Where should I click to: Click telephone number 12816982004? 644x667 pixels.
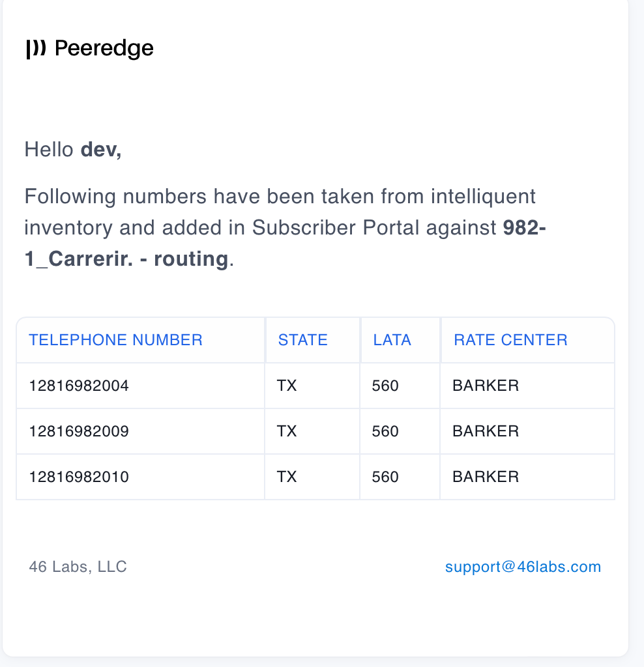pos(79,386)
